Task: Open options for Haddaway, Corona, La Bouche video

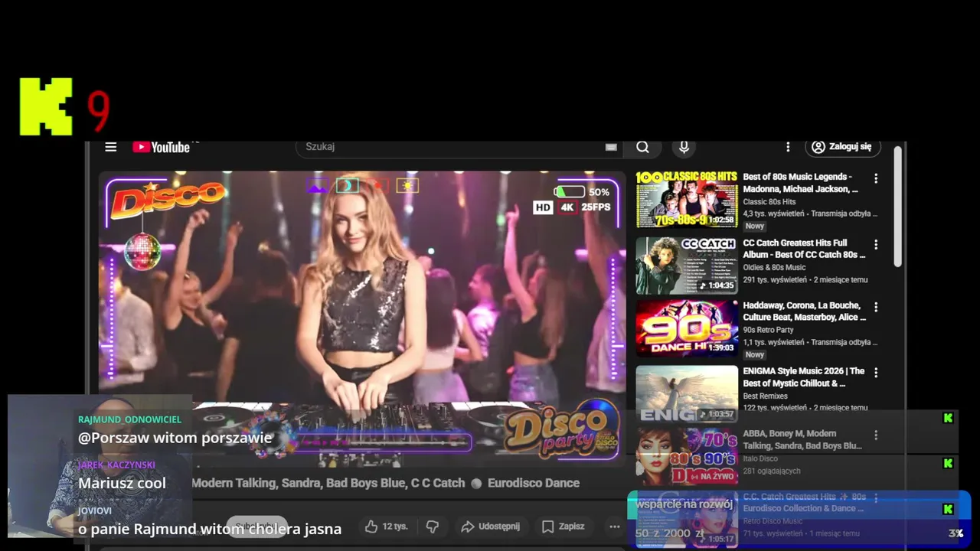Action: [876, 307]
